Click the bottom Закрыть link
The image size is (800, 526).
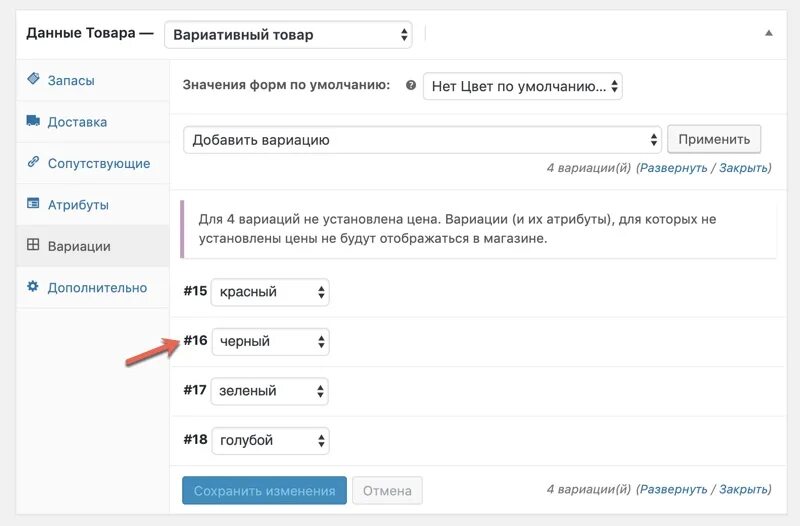[x=743, y=489]
